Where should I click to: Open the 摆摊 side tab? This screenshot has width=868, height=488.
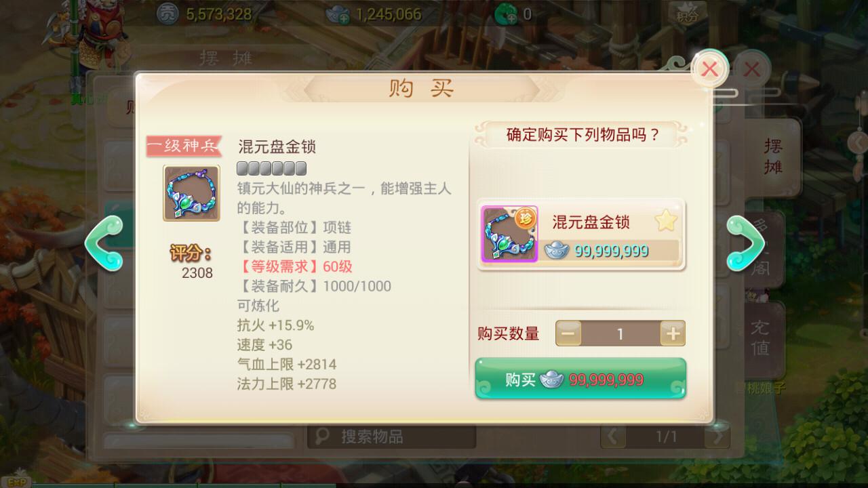pyautogui.click(x=773, y=156)
